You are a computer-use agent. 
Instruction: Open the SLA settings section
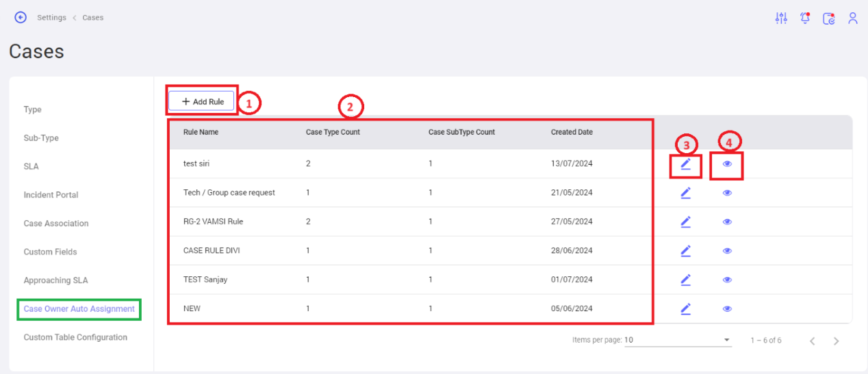(x=31, y=166)
